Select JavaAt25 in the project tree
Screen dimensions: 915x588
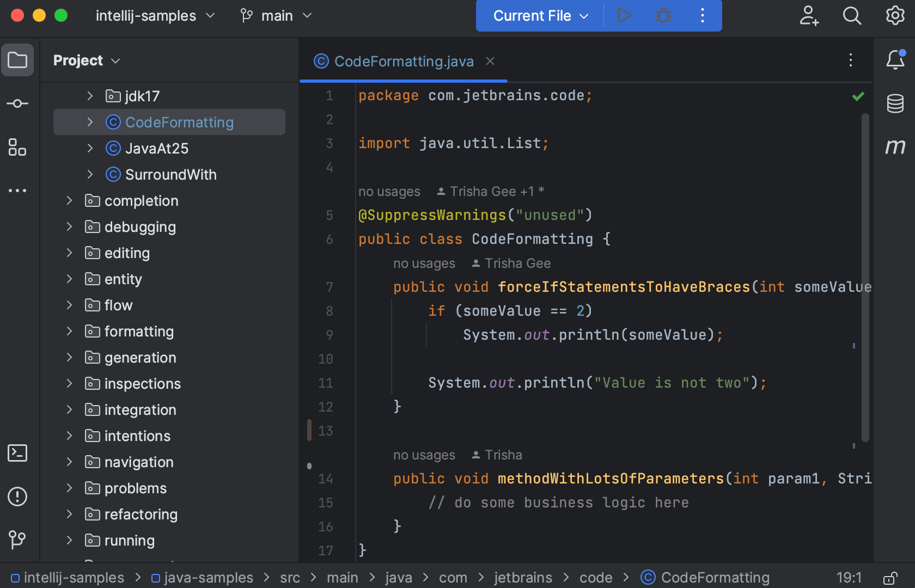[x=157, y=148]
